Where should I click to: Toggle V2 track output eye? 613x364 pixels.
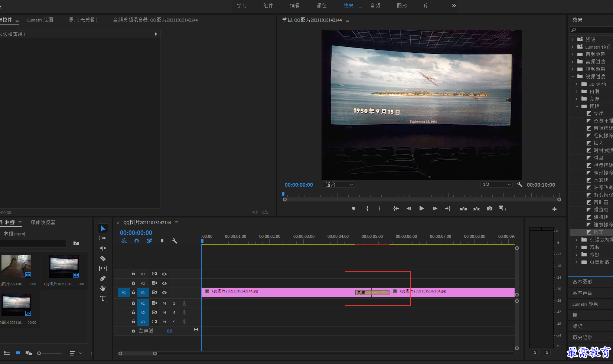164,283
